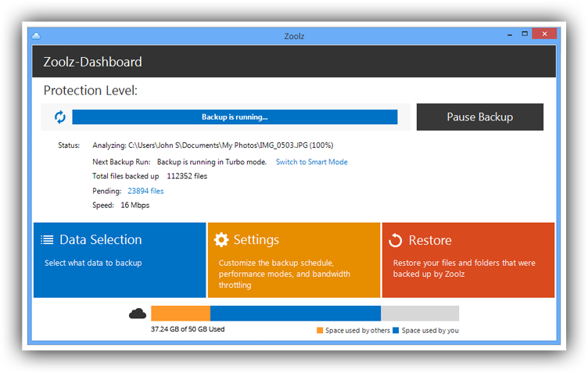The image size is (588, 373).
Task: Open the Settings tile
Action: pos(294,260)
